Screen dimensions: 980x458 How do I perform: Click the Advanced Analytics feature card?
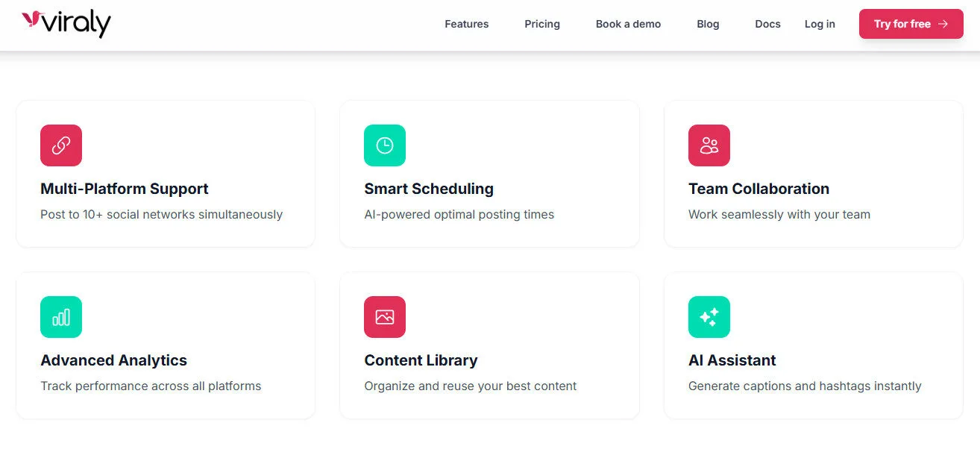click(165, 345)
